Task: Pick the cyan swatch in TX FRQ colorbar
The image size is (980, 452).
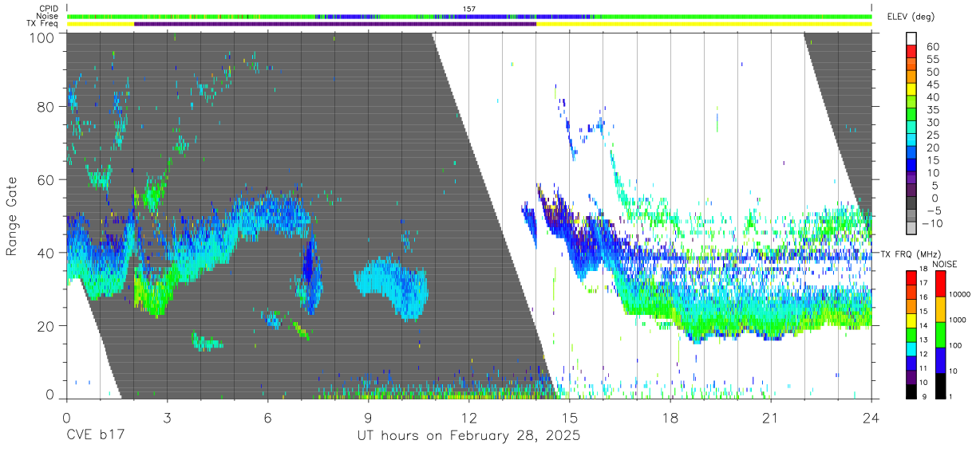Action: tap(911, 348)
